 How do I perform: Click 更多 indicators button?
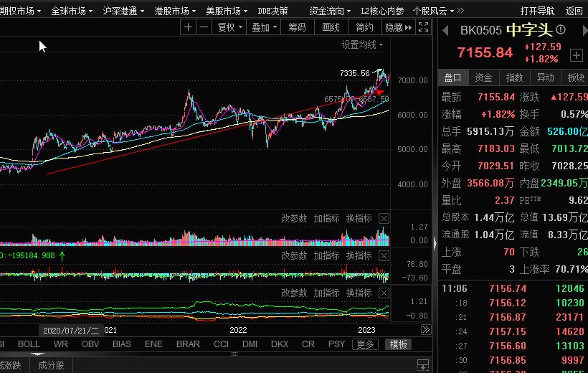click(x=365, y=344)
